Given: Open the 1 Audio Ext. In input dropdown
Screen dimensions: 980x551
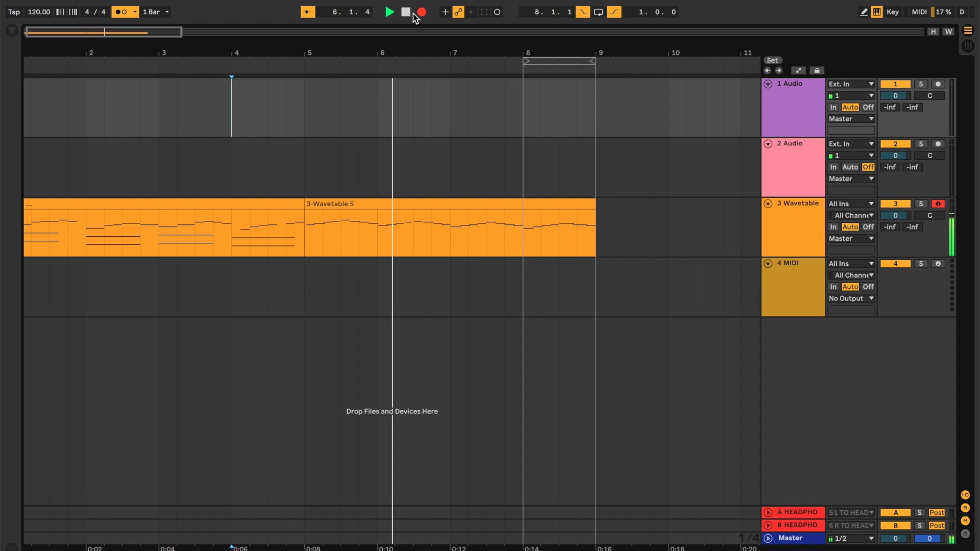Looking at the screenshot, I should 851,84.
